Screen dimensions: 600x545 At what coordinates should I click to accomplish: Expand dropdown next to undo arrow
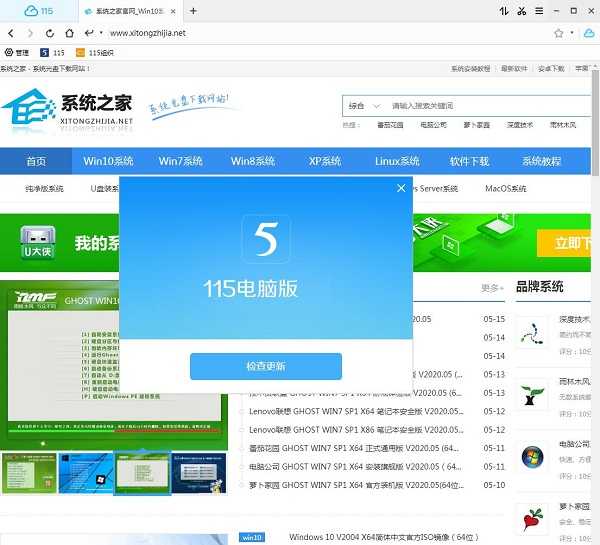(101, 33)
